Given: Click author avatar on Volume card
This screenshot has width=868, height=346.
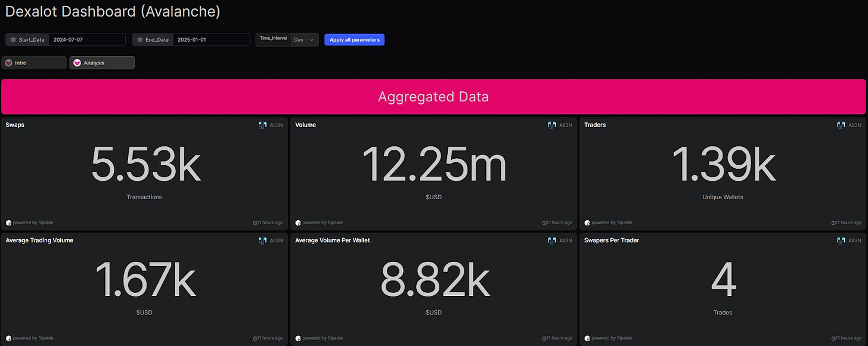Looking at the screenshot, I should point(552,125).
